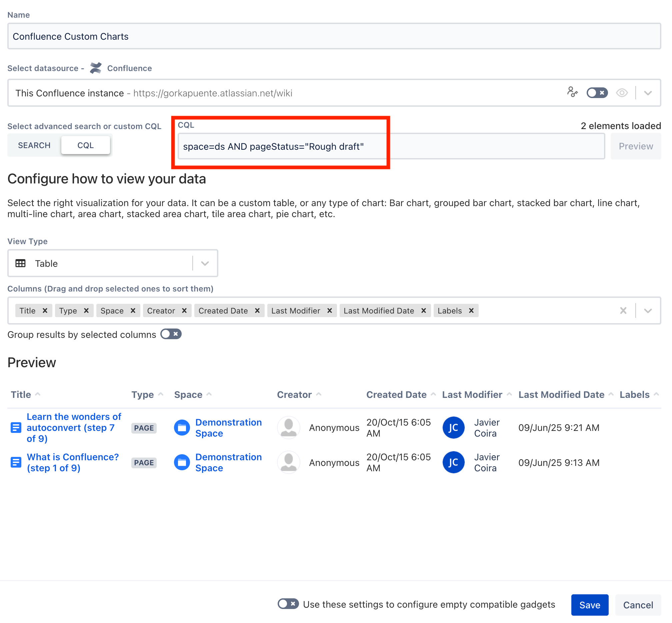Click the clear-all X icon in Columns bar

623,310
